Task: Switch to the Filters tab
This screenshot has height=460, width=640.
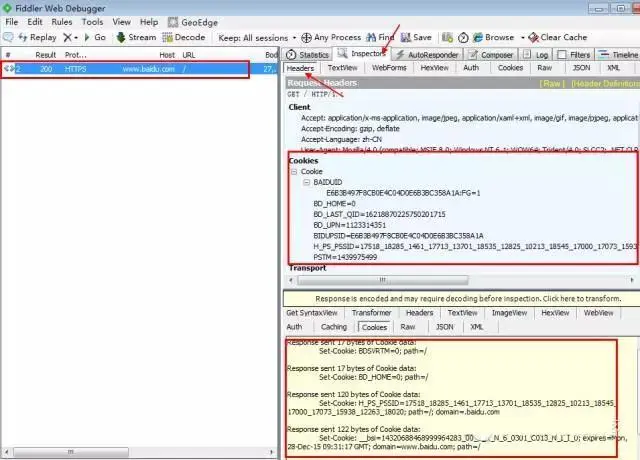Action: (574, 55)
